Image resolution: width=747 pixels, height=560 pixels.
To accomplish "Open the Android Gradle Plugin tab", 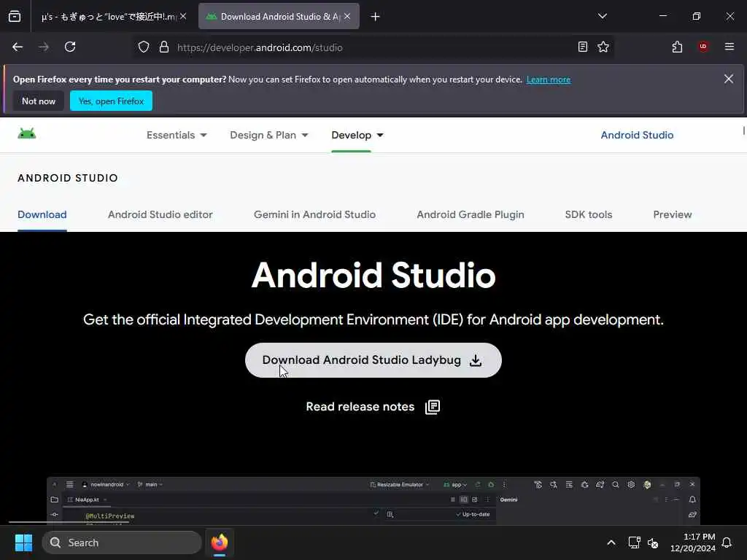I will tap(471, 215).
